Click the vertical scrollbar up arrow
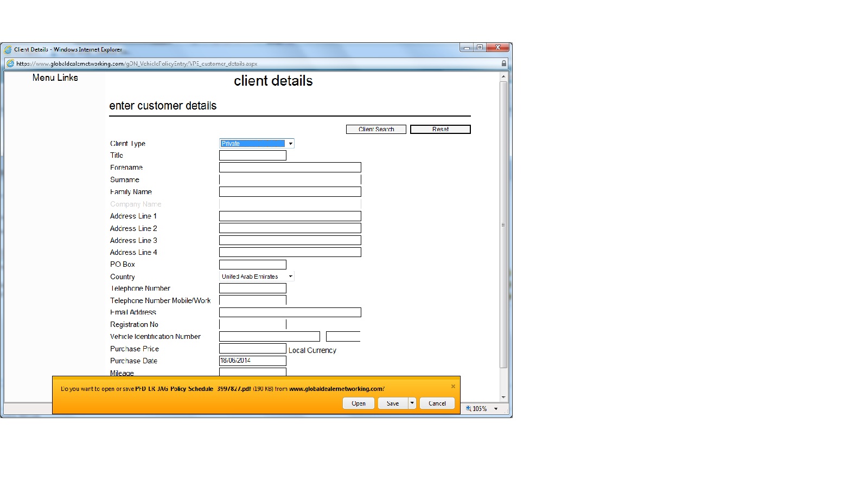The image size is (868, 488). [x=503, y=76]
